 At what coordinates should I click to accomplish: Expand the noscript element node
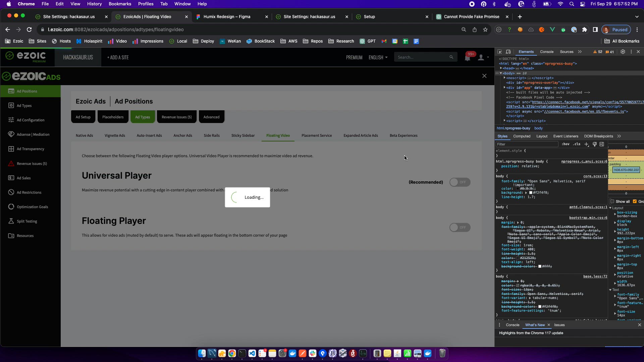tap(504, 78)
